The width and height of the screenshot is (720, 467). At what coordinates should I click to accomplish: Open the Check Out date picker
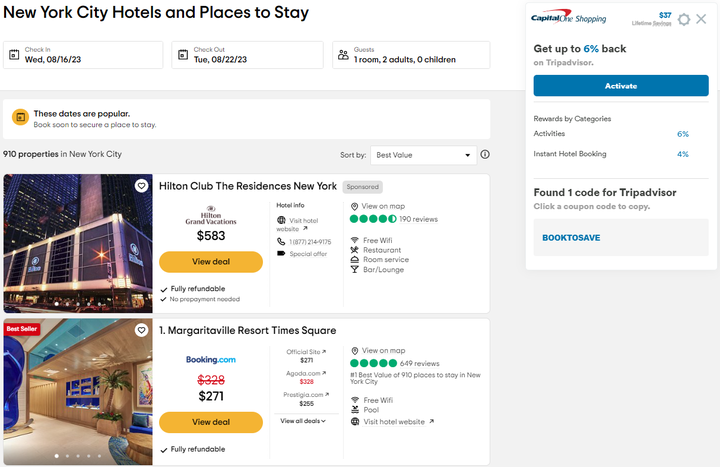pyautogui.click(x=247, y=55)
